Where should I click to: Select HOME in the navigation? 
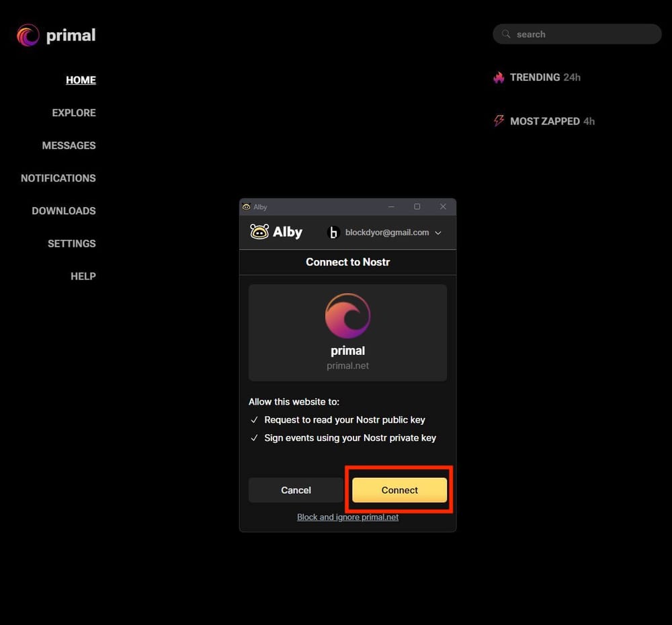81,79
